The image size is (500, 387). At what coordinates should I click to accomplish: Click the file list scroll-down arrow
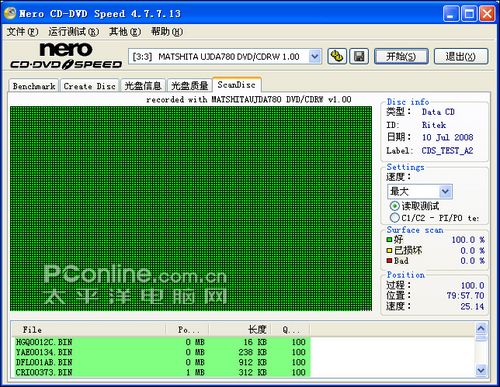tap(481, 370)
